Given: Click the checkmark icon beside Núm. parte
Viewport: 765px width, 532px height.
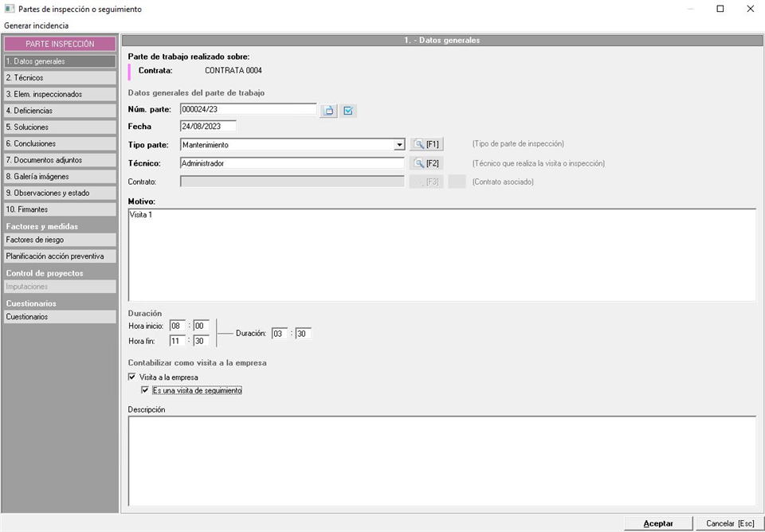Looking at the screenshot, I should (x=348, y=111).
